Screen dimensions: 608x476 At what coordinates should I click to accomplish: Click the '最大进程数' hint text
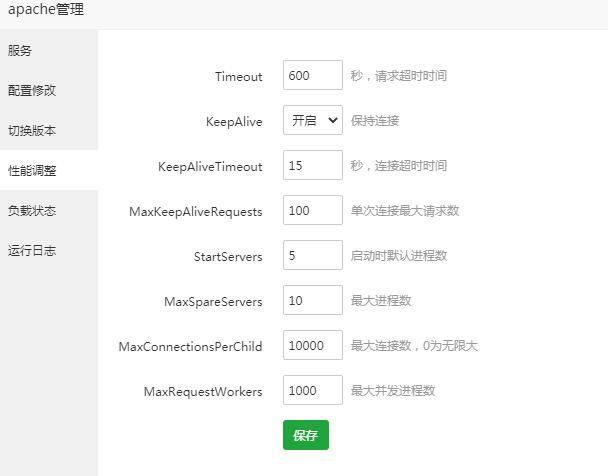(x=381, y=300)
